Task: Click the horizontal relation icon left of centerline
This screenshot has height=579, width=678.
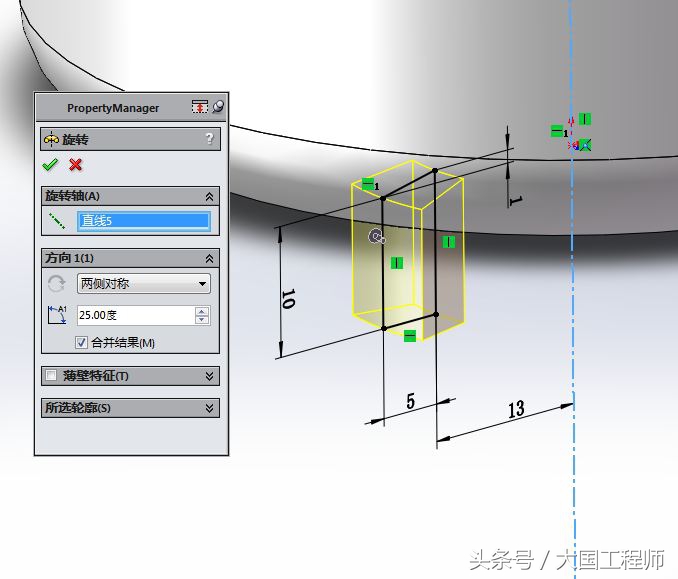Action: pos(557,131)
